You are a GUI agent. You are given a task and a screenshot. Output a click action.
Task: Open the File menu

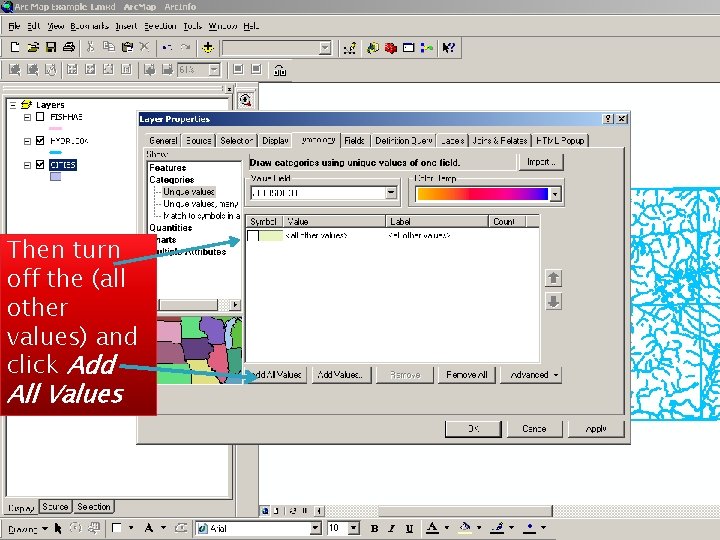[14, 26]
